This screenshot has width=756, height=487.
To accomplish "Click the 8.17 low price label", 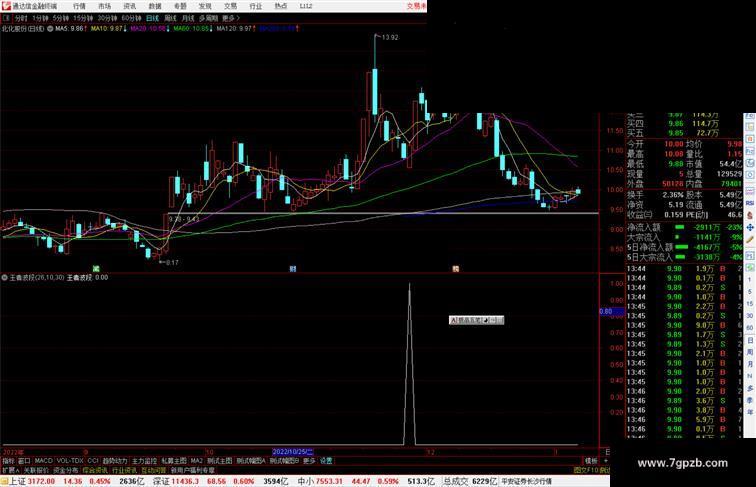I will (x=171, y=263).
